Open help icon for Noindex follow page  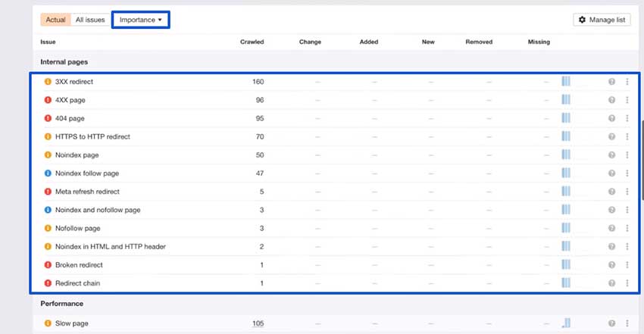tap(611, 173)
